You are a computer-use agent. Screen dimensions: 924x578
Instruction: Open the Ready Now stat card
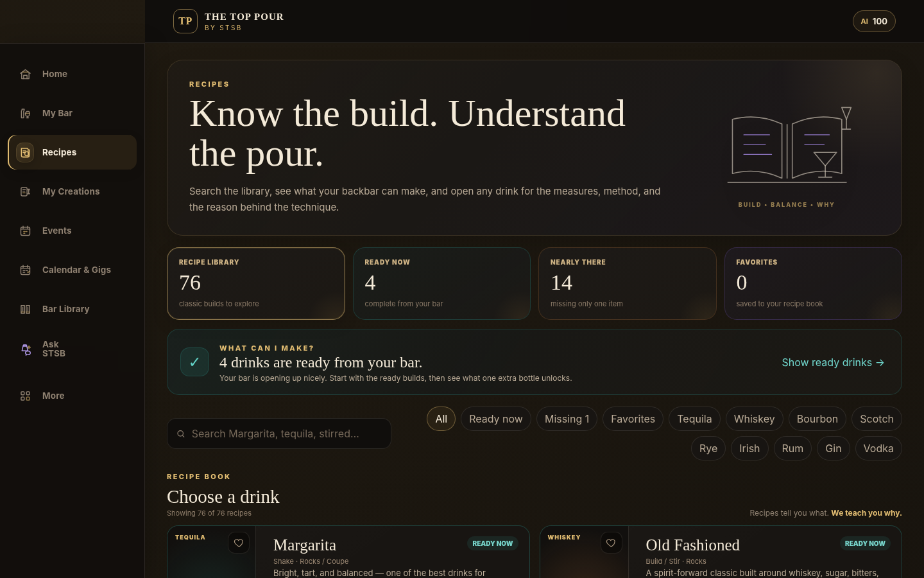tap(441, 283)
